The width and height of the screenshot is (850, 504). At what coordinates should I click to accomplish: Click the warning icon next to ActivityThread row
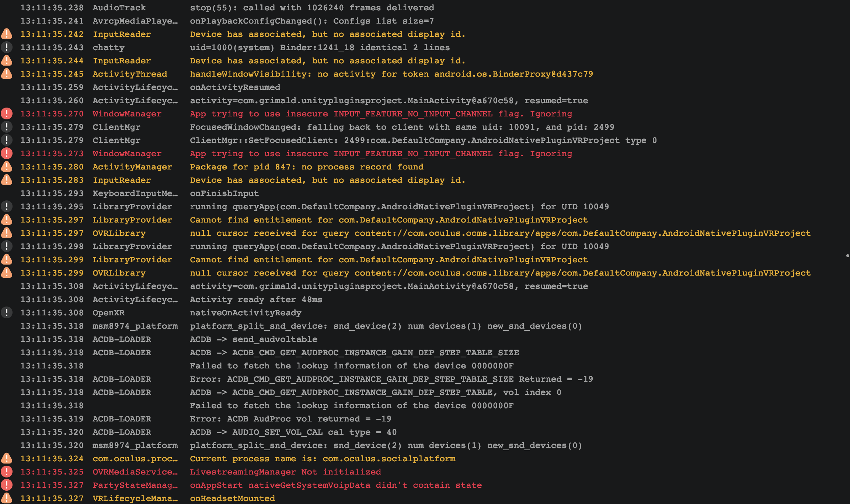pos(6,74)
